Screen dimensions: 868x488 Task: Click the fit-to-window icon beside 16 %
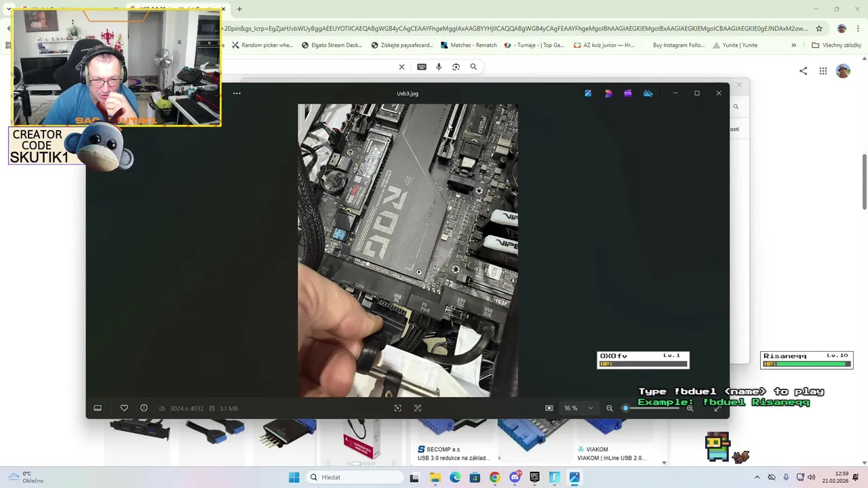[x=549, y=408]
